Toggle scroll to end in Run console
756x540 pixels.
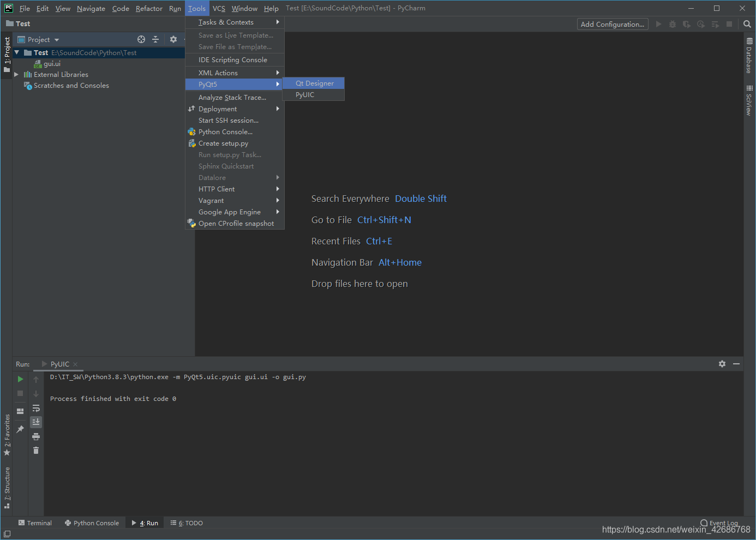click(36, 422)
